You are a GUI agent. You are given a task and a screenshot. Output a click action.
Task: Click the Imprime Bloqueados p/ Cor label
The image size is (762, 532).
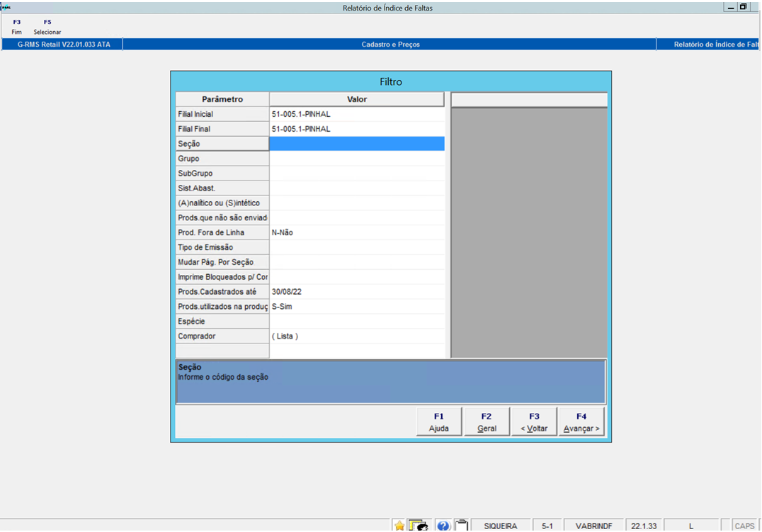(222, 277)
